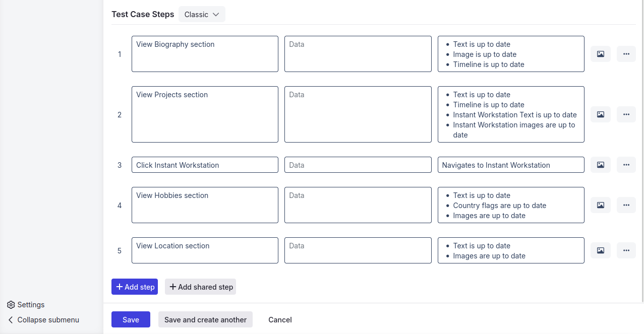Collapse submenu in the sidebar
Image resolution: width=644 pixels, height=334 pixels.
tap(43, 320)
